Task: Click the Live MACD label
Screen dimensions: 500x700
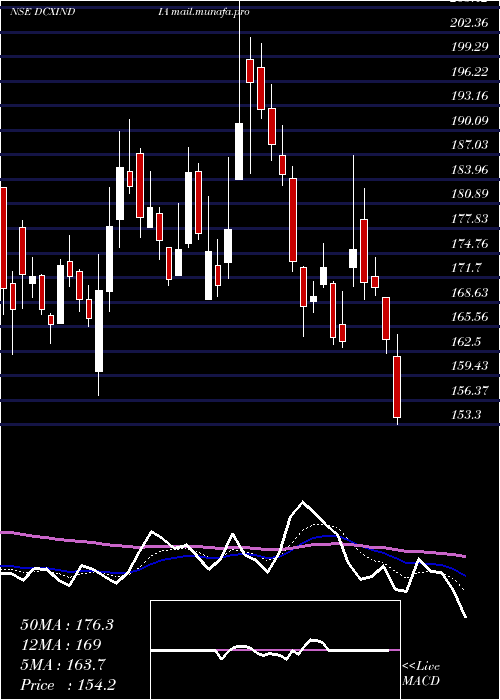Action: click(x=421, y=674)
